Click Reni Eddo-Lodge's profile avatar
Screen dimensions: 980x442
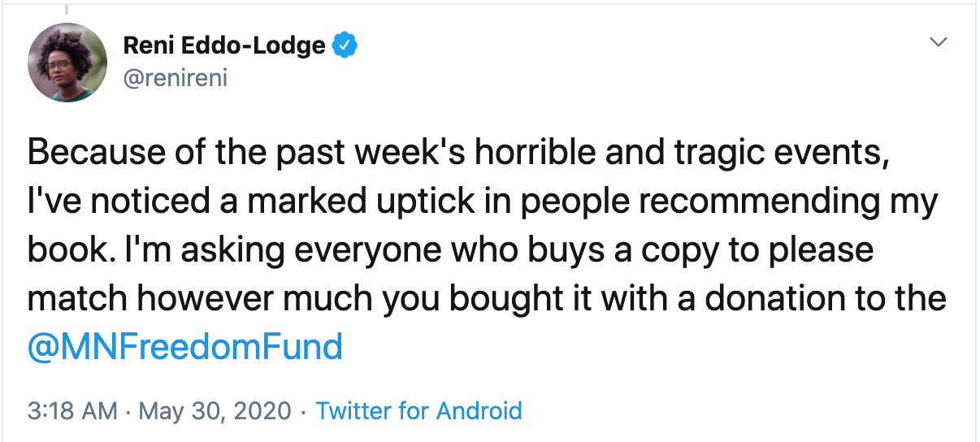67,62
